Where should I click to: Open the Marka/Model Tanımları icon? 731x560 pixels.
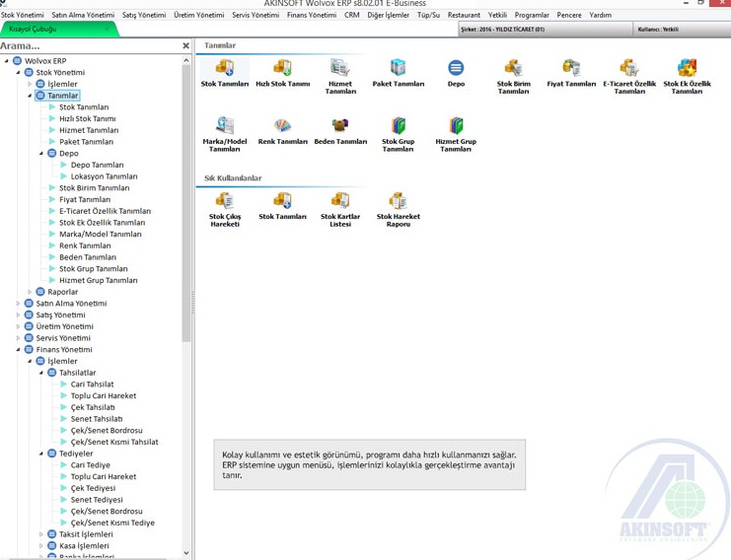[x=225, y=135]
